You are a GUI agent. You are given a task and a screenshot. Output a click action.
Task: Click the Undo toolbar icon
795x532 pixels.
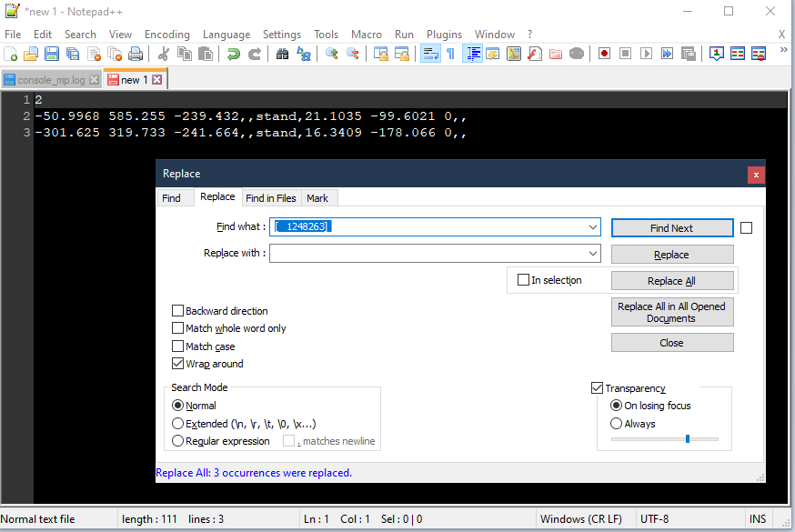click(234, 54)
